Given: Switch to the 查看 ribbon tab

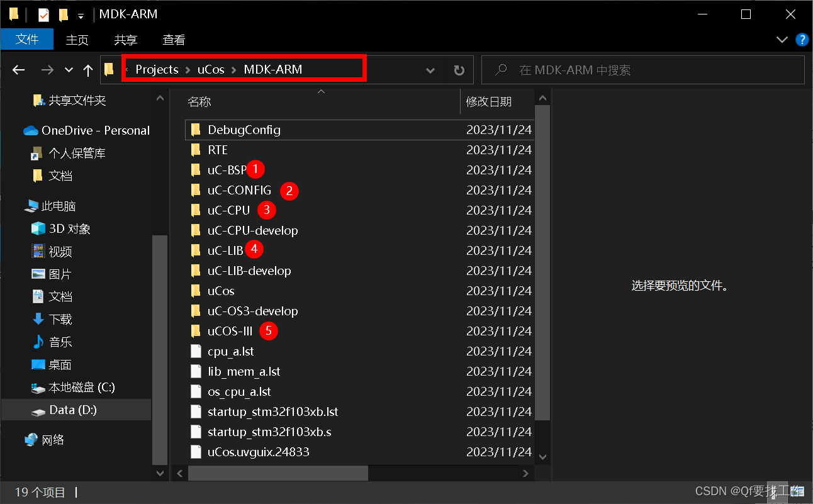Looking at the screenshot, I should click(174, 40).
